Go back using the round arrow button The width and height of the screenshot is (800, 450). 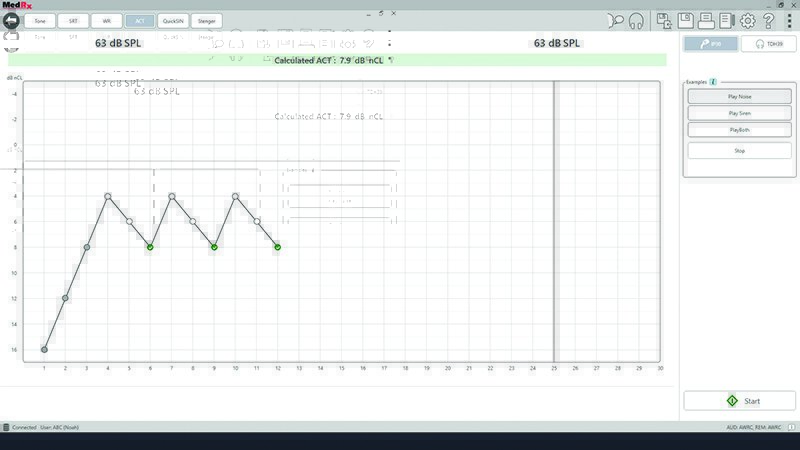[11, 21]
